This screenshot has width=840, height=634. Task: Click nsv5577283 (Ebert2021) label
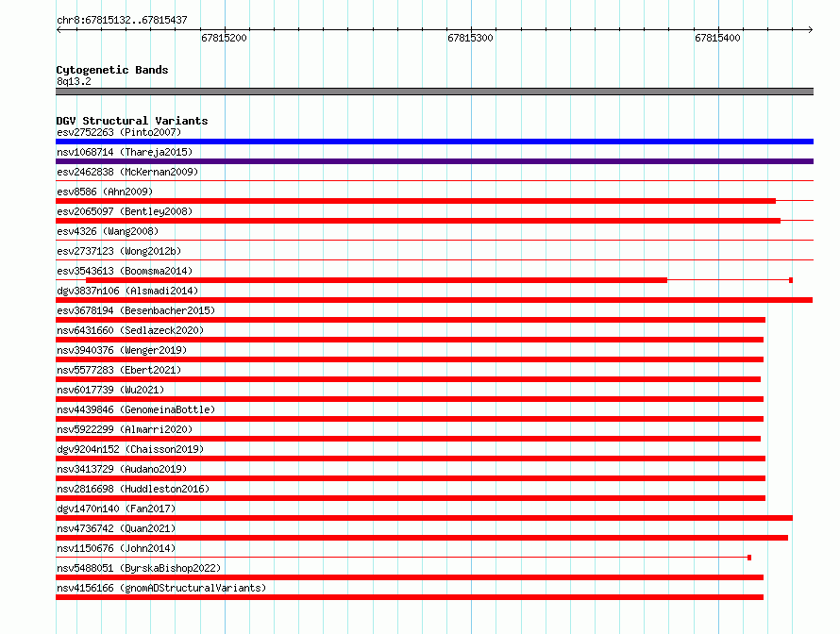[x=119, y=370]
